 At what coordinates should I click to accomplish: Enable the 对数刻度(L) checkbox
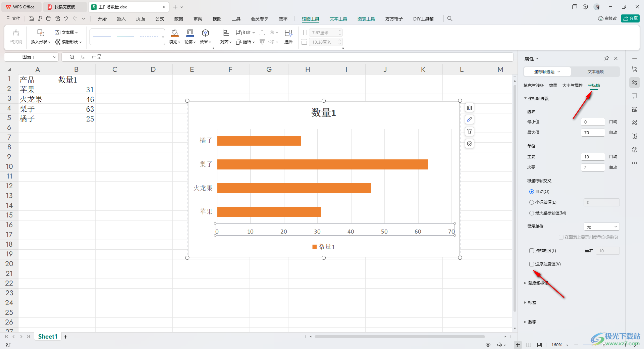(532, 251)
